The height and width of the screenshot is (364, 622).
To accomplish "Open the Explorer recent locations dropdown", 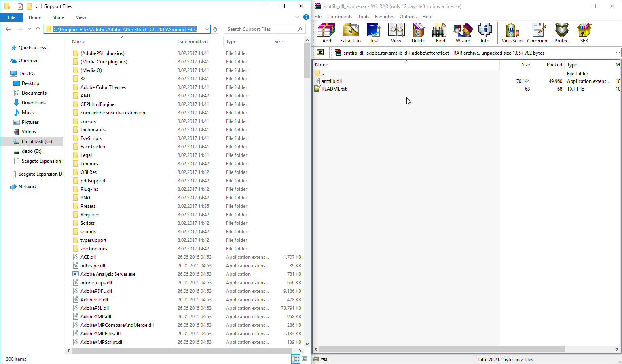I will tap(30, 29).
